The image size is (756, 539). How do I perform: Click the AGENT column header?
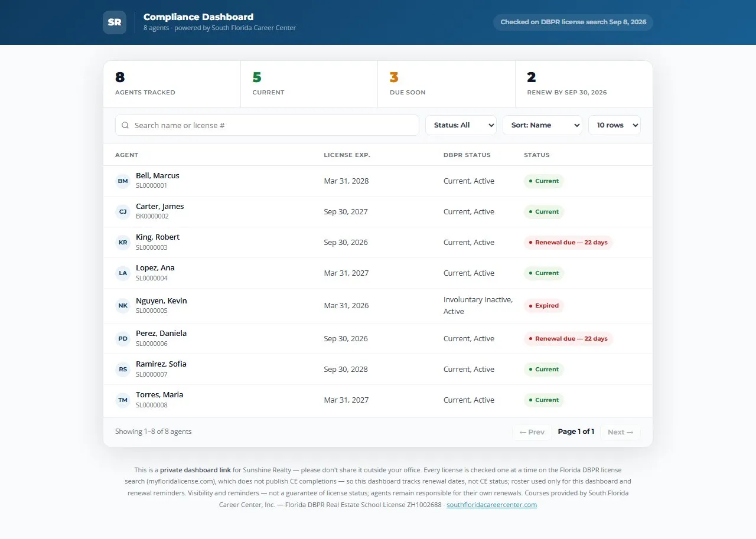click(x=126, y=155)
